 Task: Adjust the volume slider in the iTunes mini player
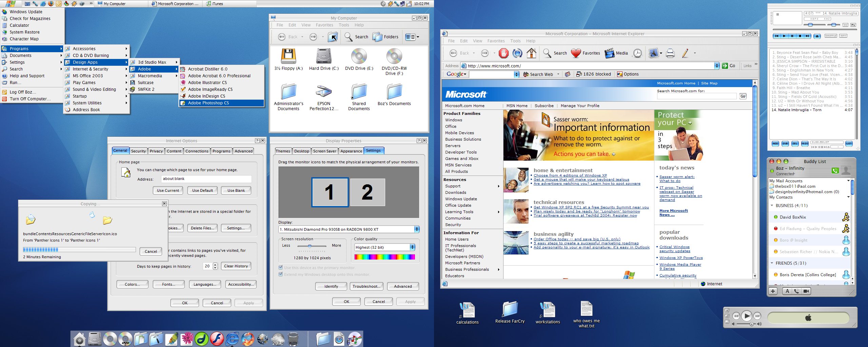pos(752,324)
